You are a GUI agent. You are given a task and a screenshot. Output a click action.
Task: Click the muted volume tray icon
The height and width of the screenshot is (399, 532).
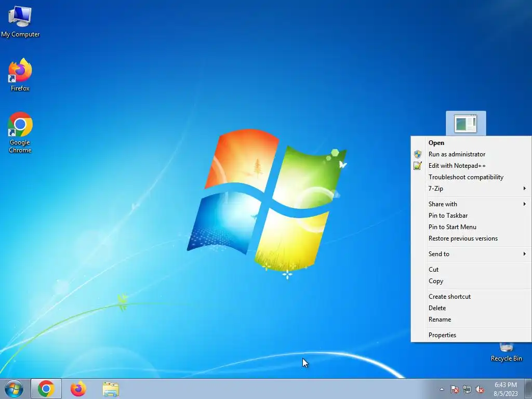[x=480, y=389]
